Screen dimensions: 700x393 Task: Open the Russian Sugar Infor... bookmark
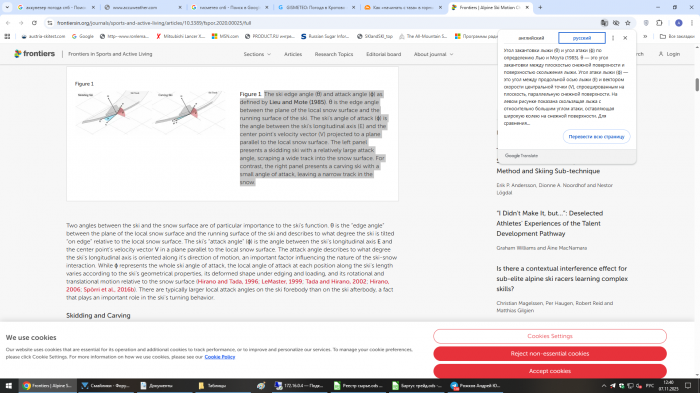[x=325, y=36]
